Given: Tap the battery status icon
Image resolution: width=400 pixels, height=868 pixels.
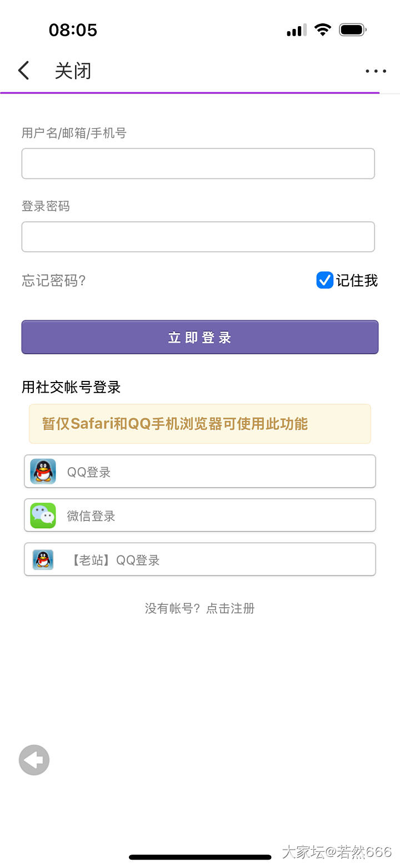Looking at the screenshot, I should coord(353,30).
